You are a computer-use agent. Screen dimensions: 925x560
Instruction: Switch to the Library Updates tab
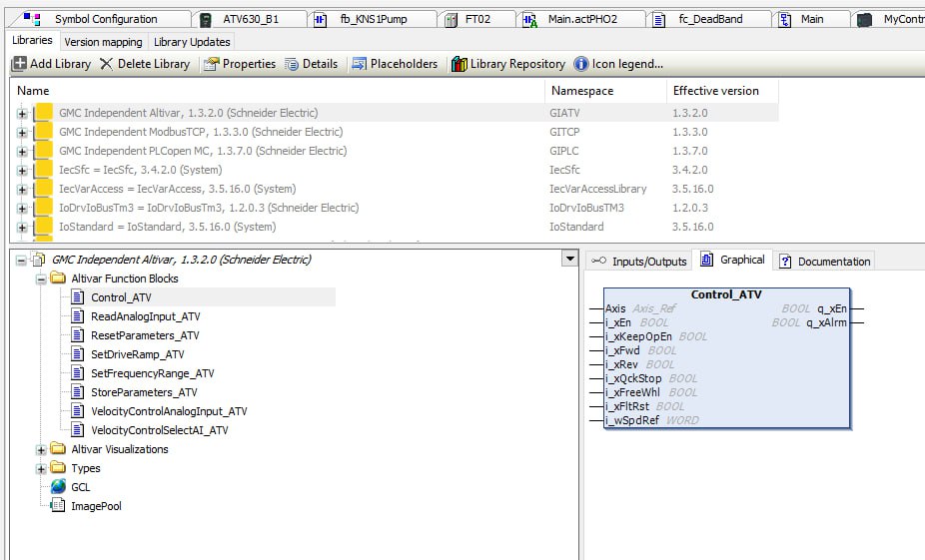(x=192, y=42)
